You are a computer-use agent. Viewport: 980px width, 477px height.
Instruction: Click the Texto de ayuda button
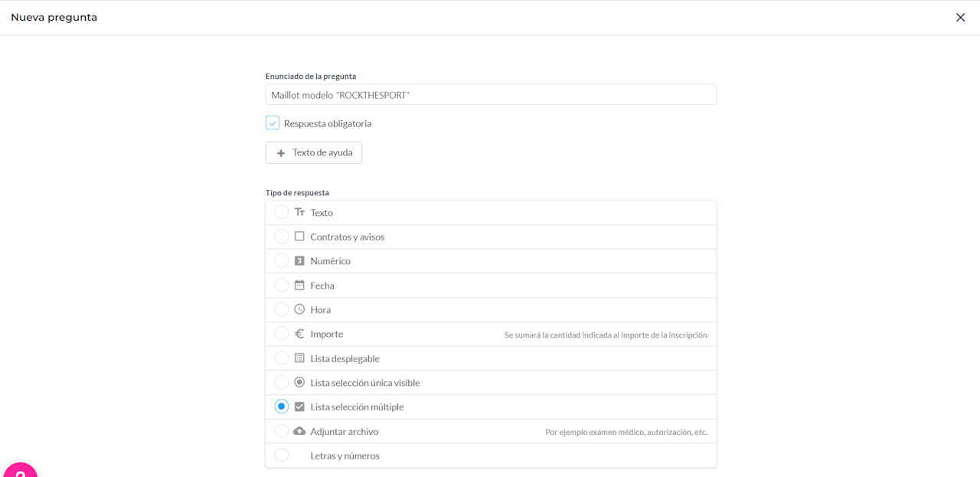314,152
